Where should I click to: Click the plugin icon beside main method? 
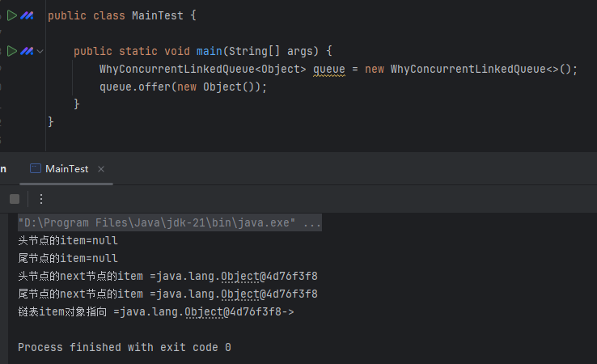pos(28,51)
